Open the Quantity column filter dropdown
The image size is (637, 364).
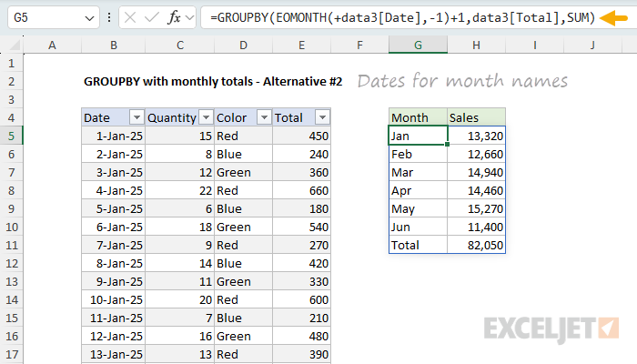(x=206, y=117)
